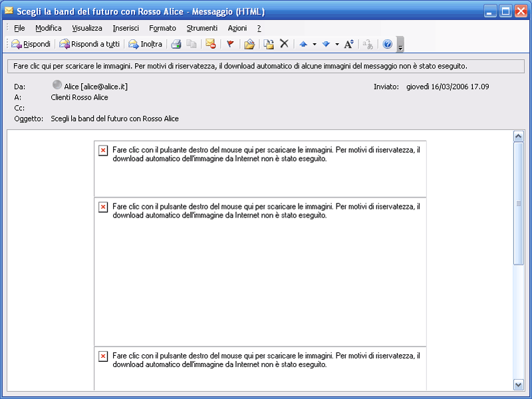Image resolution: width=532 pixels, height=399 pixels.
Task: Open dropdown next to next item arrow
Action: [x=337, y=44]
